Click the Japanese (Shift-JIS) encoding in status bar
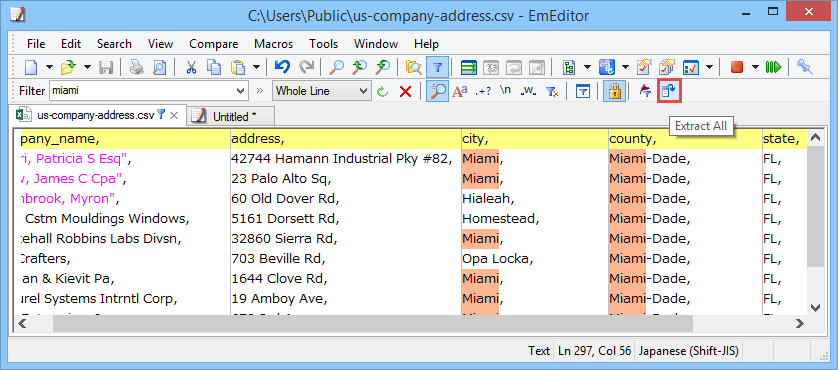The height and width of the screenshot is (370, 838). pyautogui.click(x=688, y=351)
